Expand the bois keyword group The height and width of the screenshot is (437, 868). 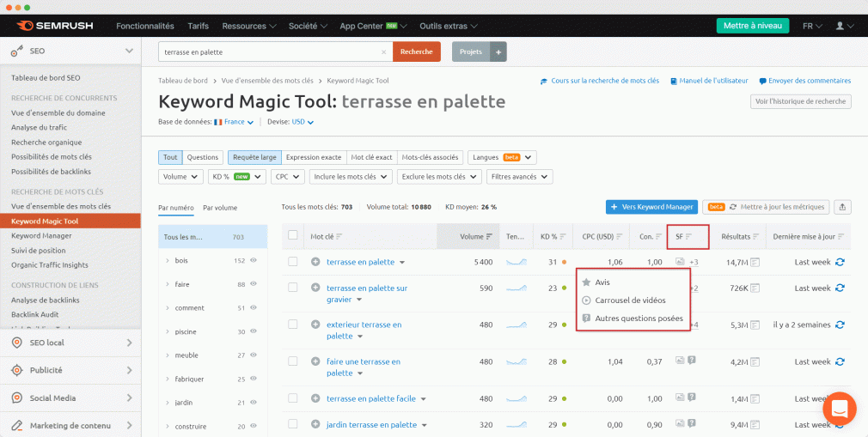[168, 260]
